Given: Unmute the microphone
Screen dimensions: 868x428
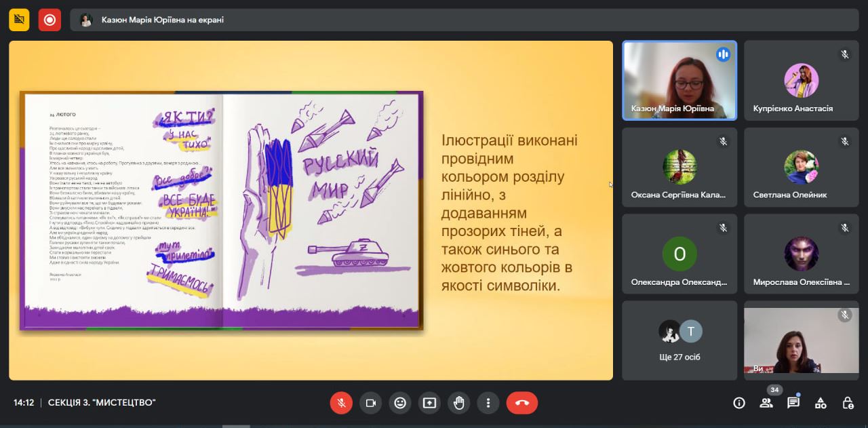Looking at the screenshot, I should point(341,403).
